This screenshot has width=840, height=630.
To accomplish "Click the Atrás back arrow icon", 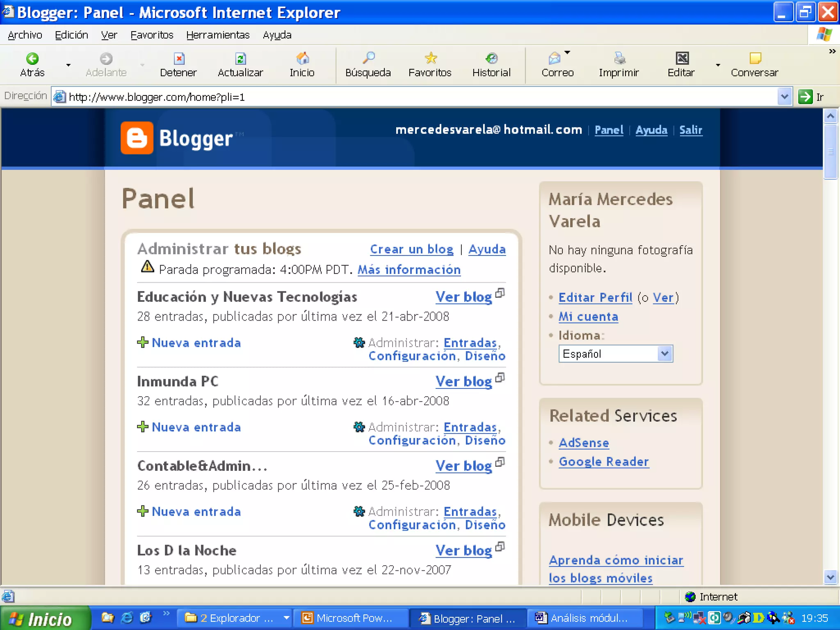I will click(x=32, y=59).
